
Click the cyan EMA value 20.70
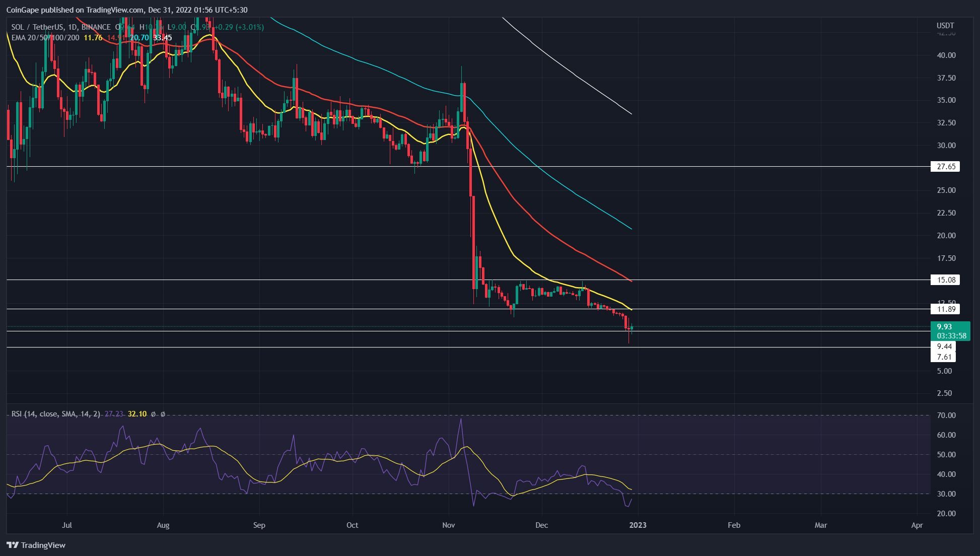coord(139,38)
